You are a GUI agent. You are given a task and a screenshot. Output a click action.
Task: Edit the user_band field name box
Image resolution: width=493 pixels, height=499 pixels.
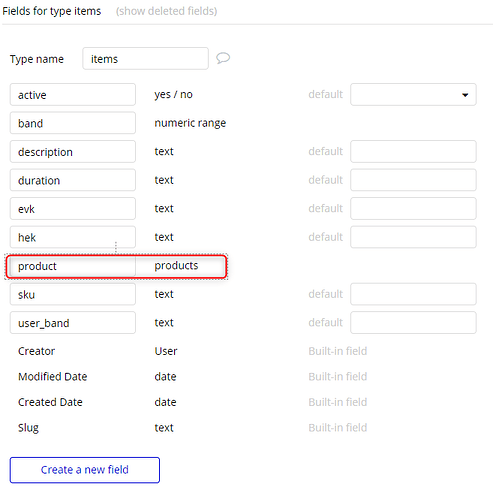(x=73, y=323)
